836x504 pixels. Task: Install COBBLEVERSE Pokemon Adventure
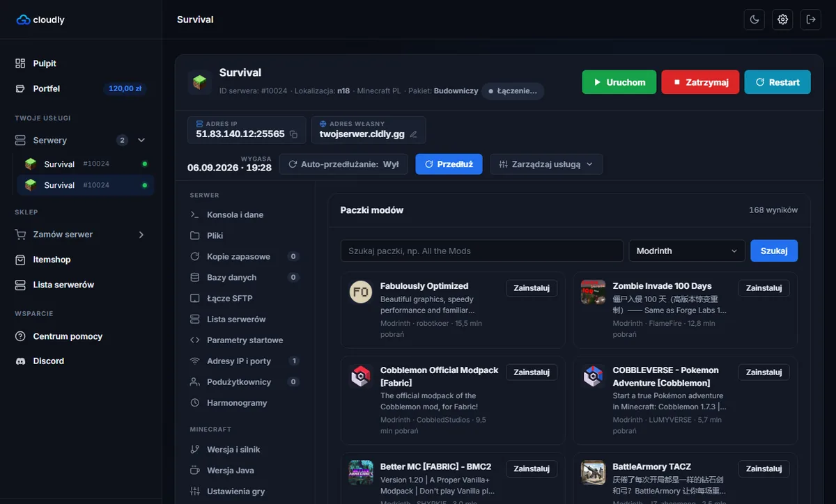tap(764, 372)
